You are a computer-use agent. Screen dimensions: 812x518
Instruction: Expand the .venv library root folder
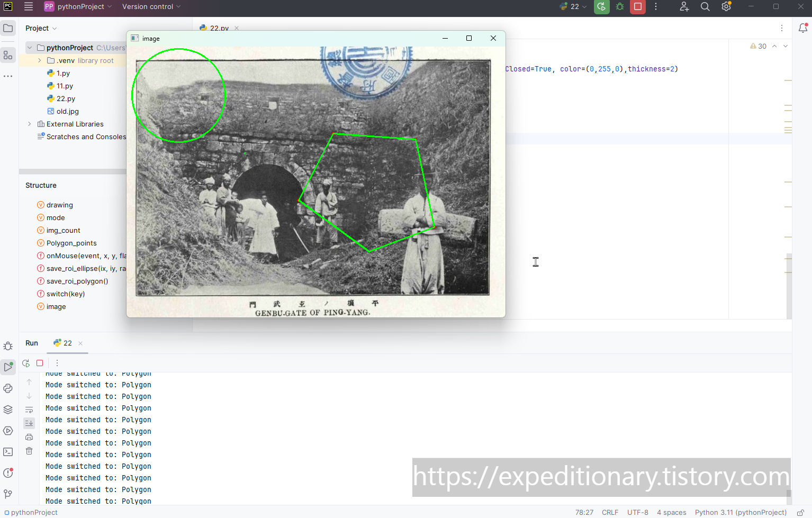pyautogui.click(x=40, y=61)
